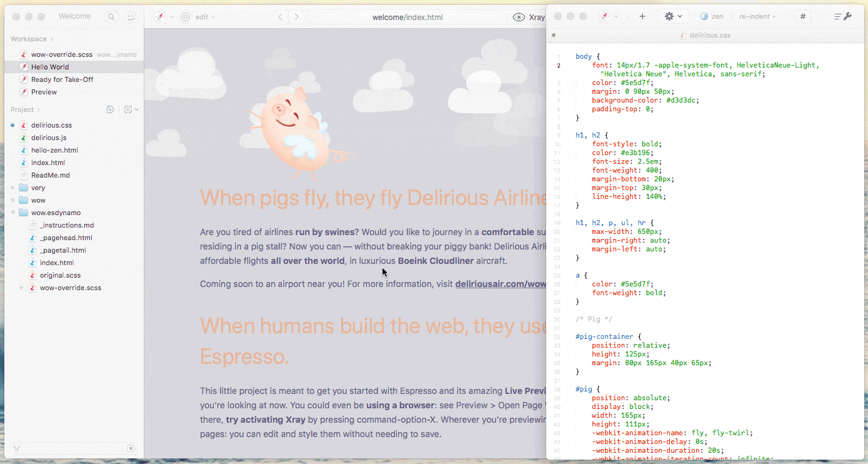Click the 'very' folder icon
This screenshot has height=464, width=868.
point(24,188)
